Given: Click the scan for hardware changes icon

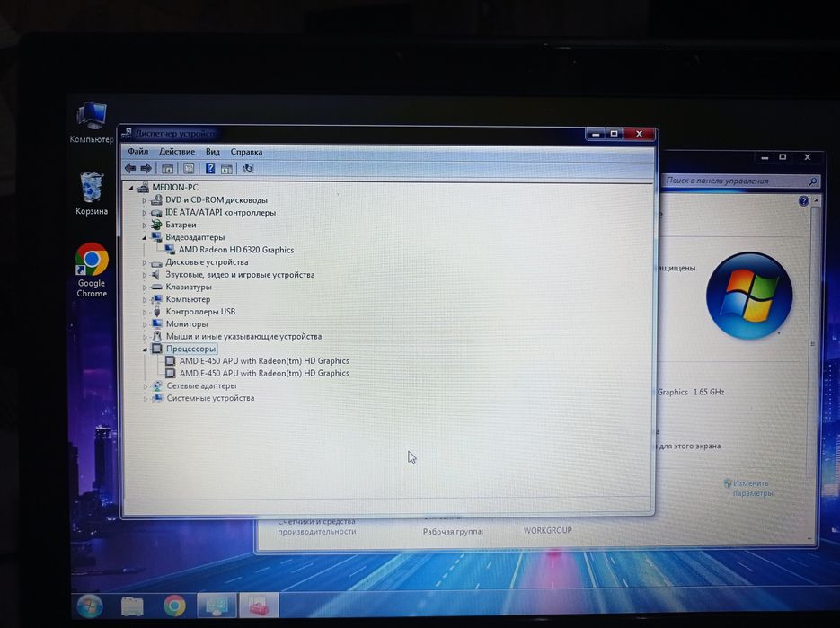Looking at the screenshot, I should point(248,169).
